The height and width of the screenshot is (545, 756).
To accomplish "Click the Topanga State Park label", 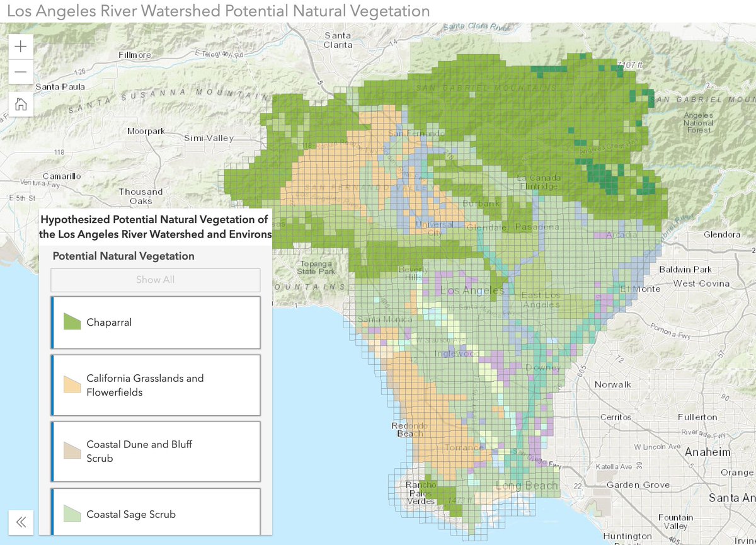I will [x=316, y=267].
